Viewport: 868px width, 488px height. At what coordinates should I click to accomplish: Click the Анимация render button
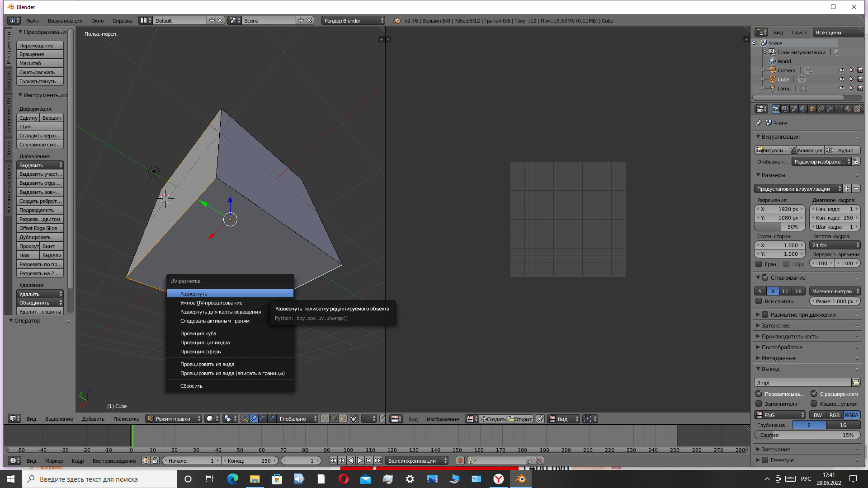pos(807,150)
